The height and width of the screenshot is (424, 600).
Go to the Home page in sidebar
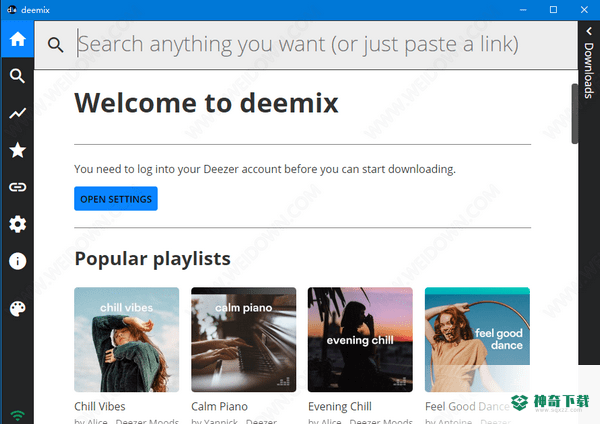coord(18,39)
